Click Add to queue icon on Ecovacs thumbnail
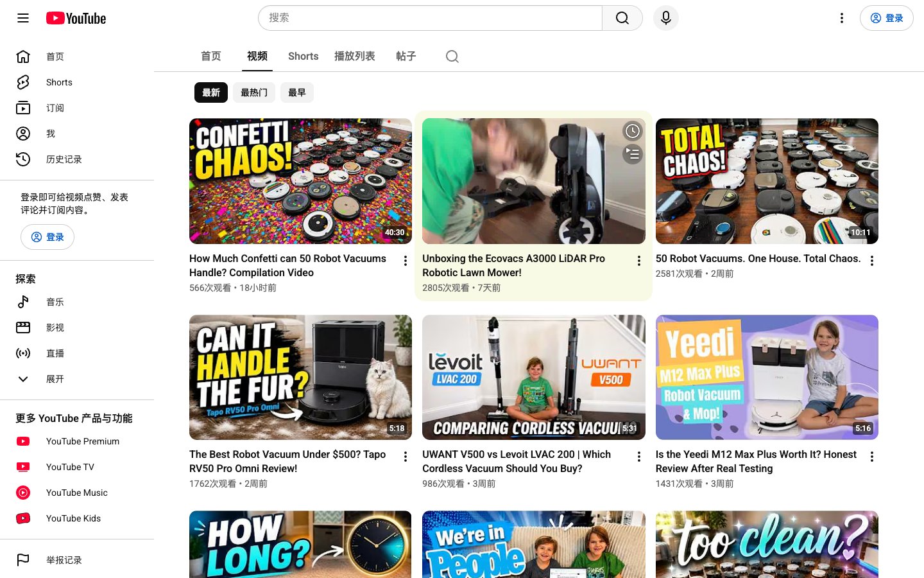 (633, 154)
